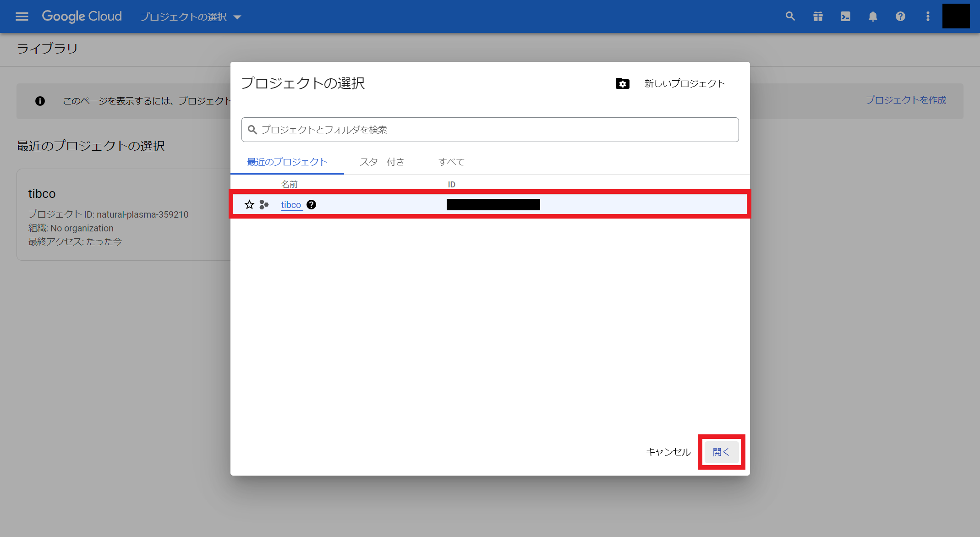Click the キャンセル button
The height and width of the screenshot is (537, 980).
tap(668, 452)
